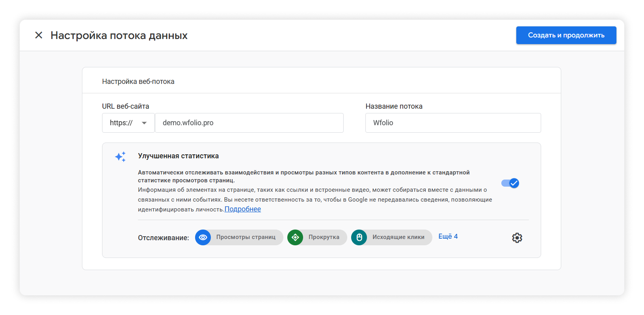Click the 'Создать и продолжить' button
644x315 pixels.
[566, 35]
